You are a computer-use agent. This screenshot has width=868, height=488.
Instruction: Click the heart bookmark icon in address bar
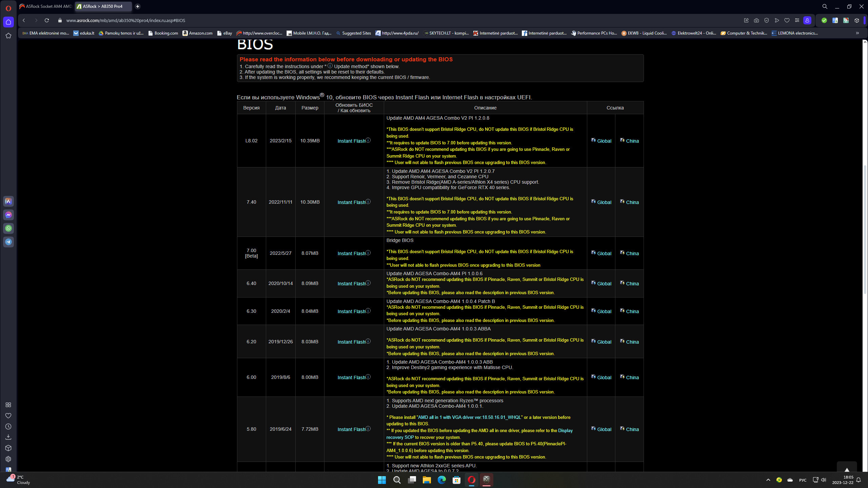click(787, 20)
